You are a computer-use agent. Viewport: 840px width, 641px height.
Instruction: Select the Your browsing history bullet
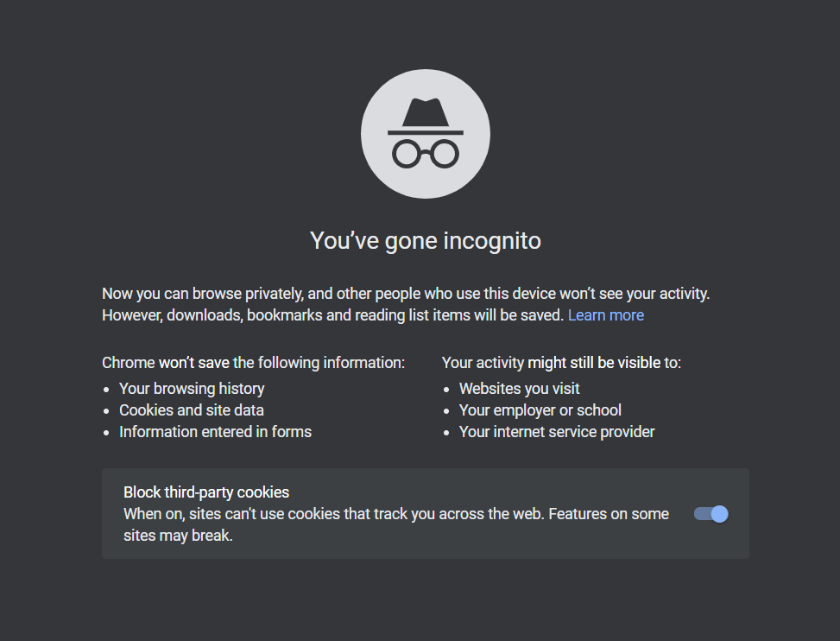pos(192,389)
